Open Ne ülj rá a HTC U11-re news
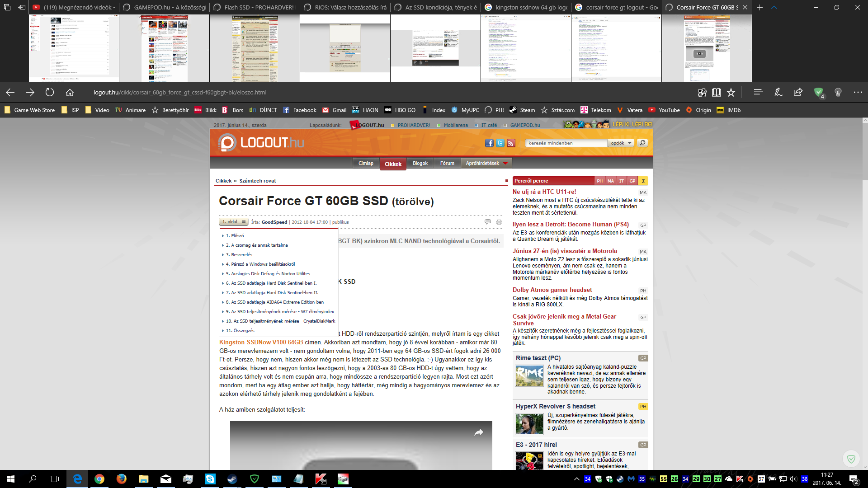Viewport: 868px width, 488px height. (544, 192)
